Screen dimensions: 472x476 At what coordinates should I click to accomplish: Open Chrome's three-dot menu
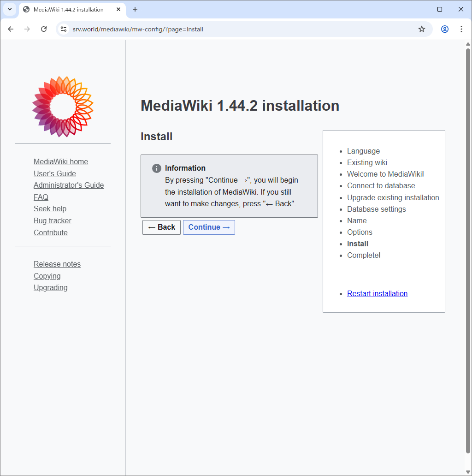[x=461, y=29]
